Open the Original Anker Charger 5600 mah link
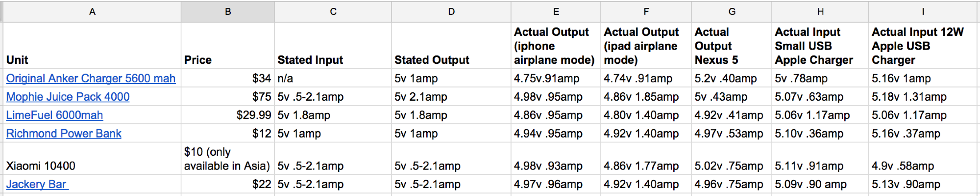980x196 pixels. click(91, 79)
